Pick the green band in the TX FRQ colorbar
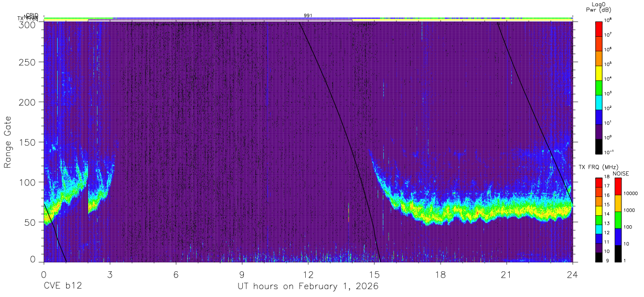This screenshot has height=297, width=644. (599, 219)
